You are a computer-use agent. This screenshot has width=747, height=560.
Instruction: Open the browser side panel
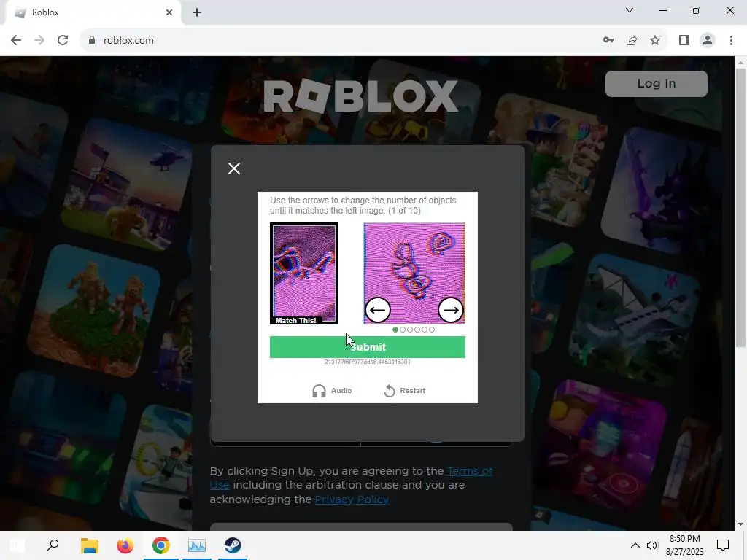684,41
